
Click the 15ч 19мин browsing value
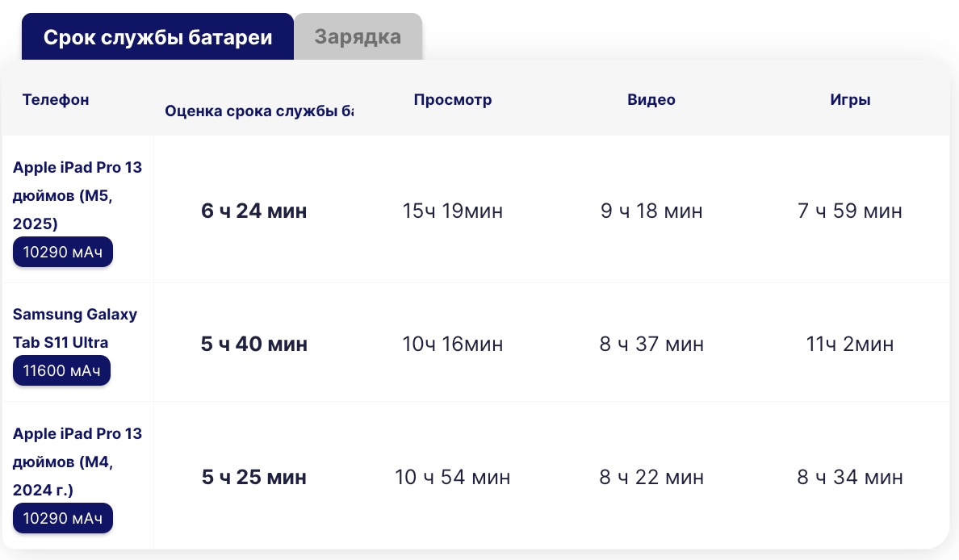(x=453, y=211)
